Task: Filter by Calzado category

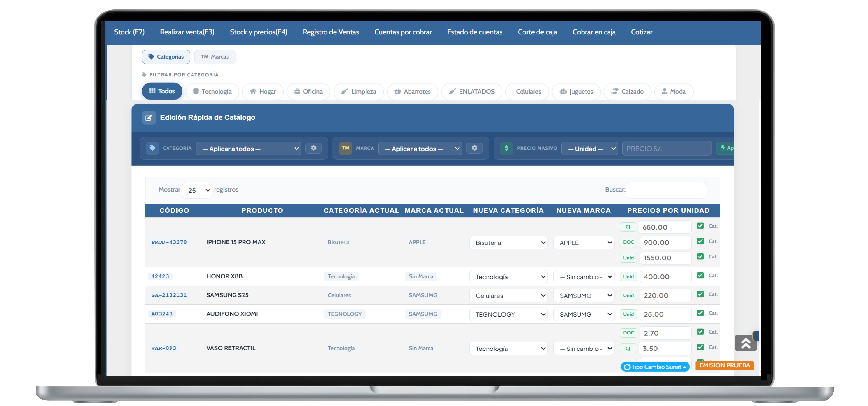Action: pyautogui.click(x=627, y=92)
